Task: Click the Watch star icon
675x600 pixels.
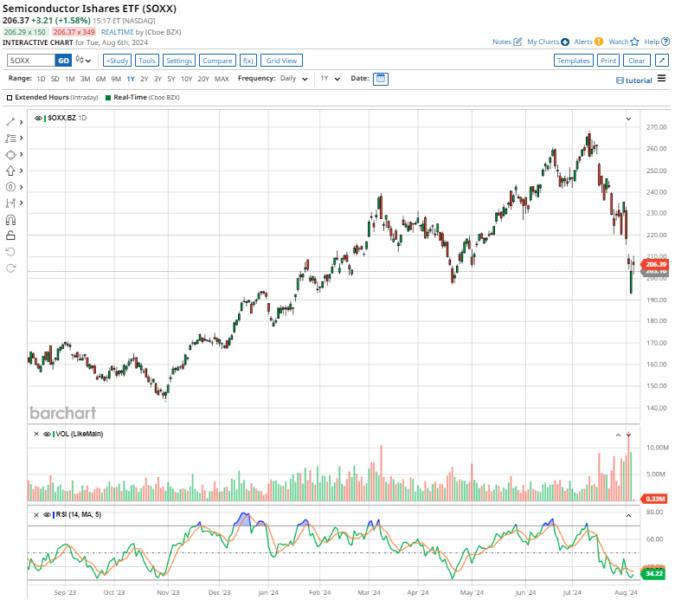Action: [635, 42]
